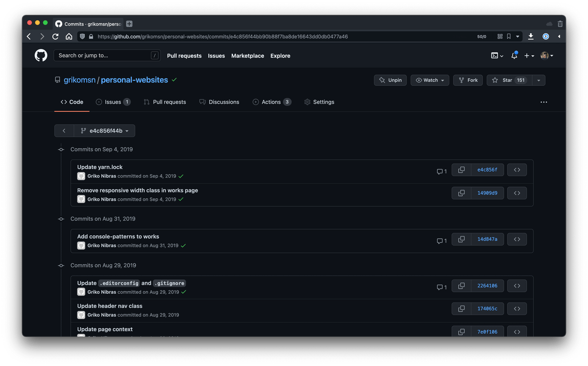Star the personal-websites repository
The image size is (588, 366).
click(x=510, y=80)
